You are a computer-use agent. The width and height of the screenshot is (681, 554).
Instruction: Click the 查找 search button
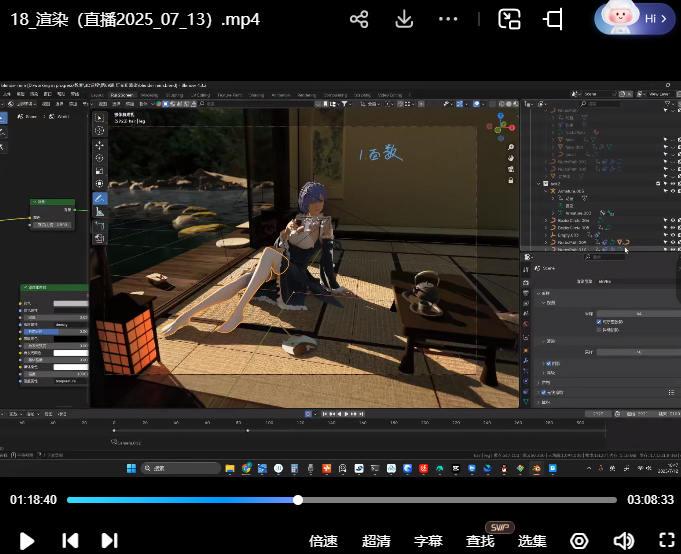480,541
